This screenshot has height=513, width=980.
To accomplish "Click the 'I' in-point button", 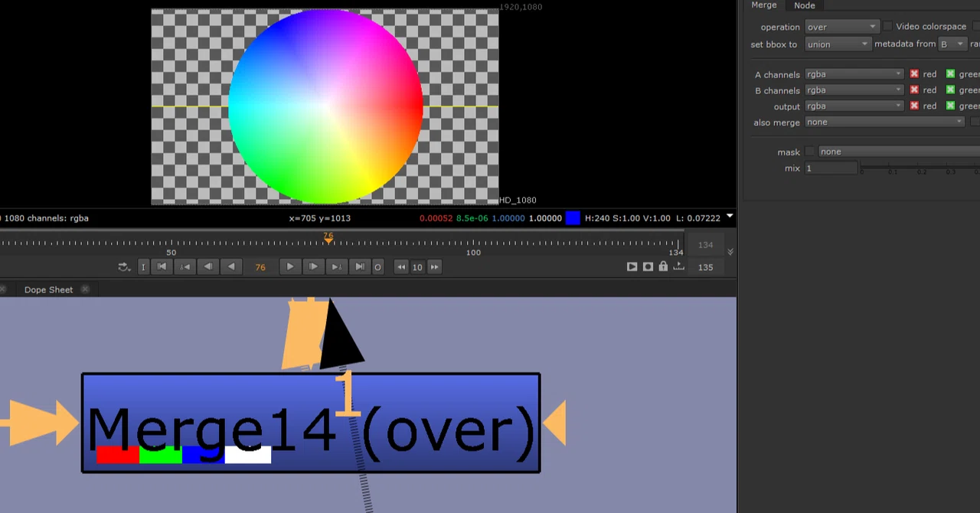I will point(143,266).
